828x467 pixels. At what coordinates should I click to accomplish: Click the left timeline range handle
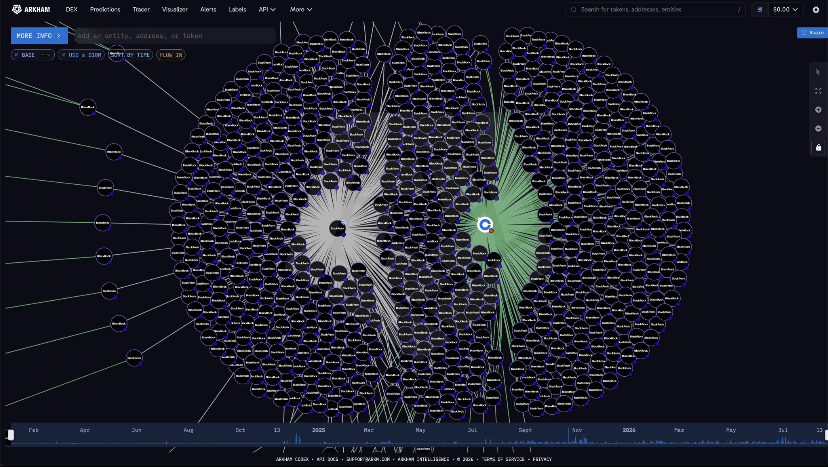point(11,435)
